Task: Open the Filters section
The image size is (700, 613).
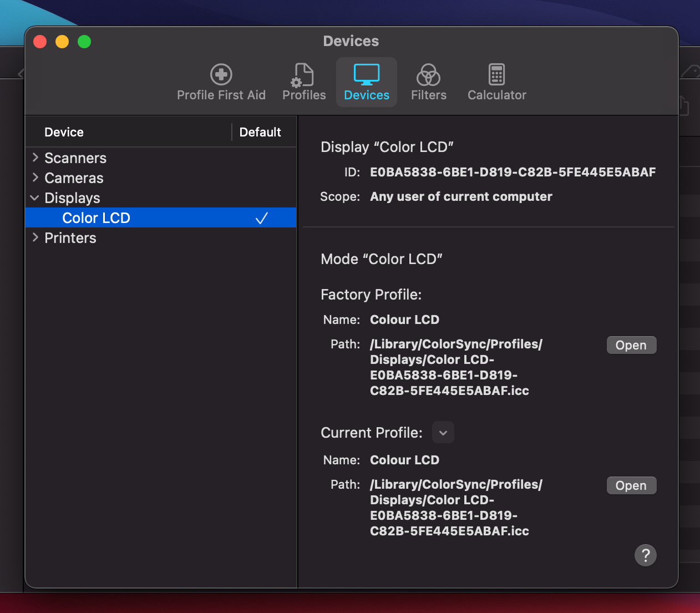Action: click(428, 82)
